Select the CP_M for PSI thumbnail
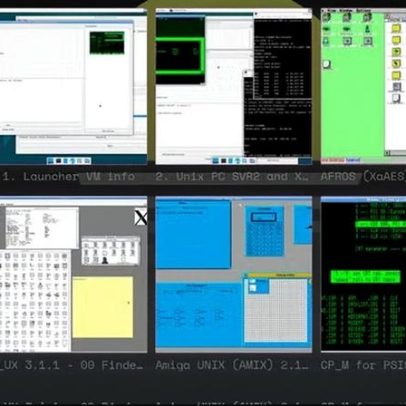Viewport: 406px width, 406px height. 363,274
